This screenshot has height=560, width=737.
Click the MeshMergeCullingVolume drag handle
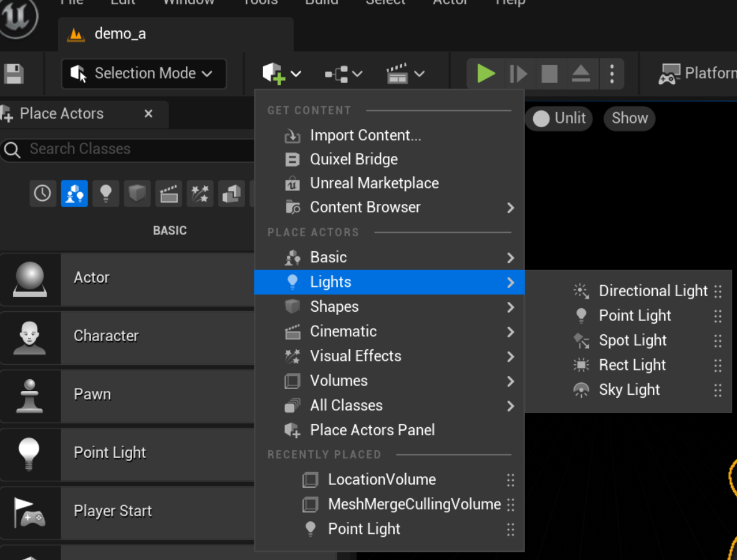coord(511,505)
